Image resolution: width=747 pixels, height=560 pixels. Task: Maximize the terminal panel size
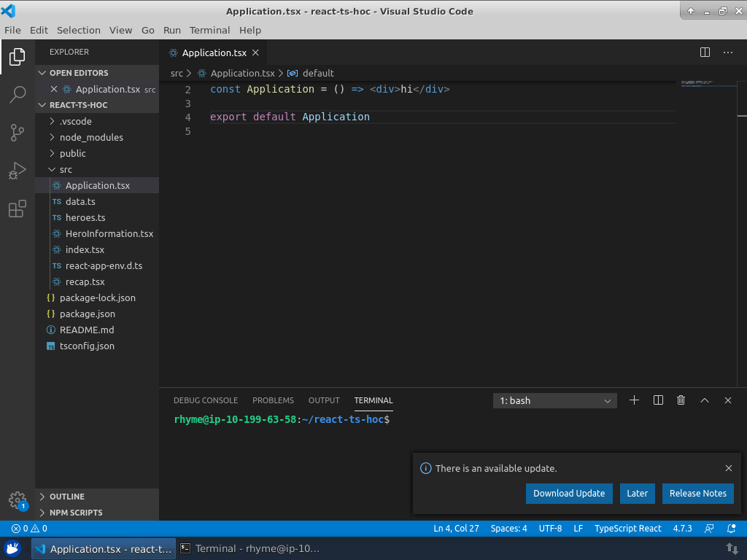click(x=705, y=400)
